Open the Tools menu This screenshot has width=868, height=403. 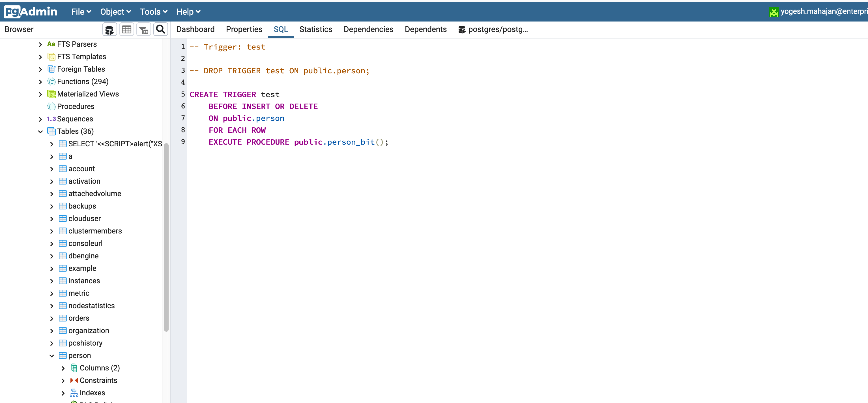pos(153,11)
